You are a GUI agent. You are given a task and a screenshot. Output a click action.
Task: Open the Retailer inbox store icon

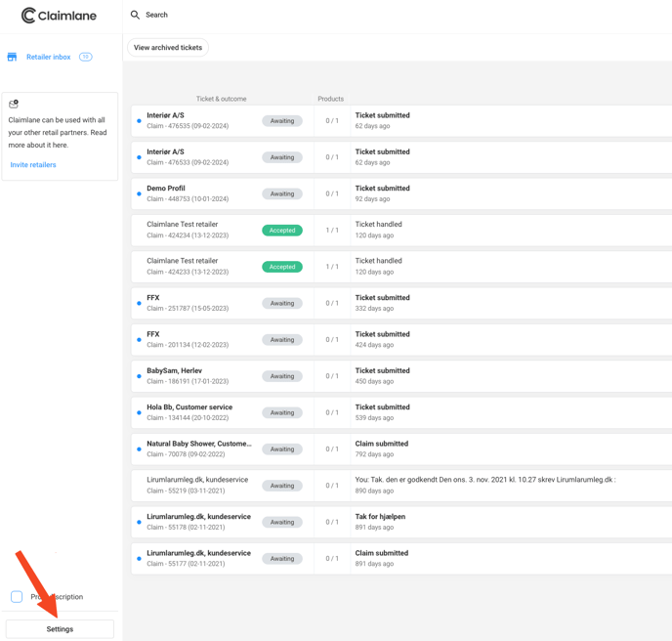click(12, 57)
